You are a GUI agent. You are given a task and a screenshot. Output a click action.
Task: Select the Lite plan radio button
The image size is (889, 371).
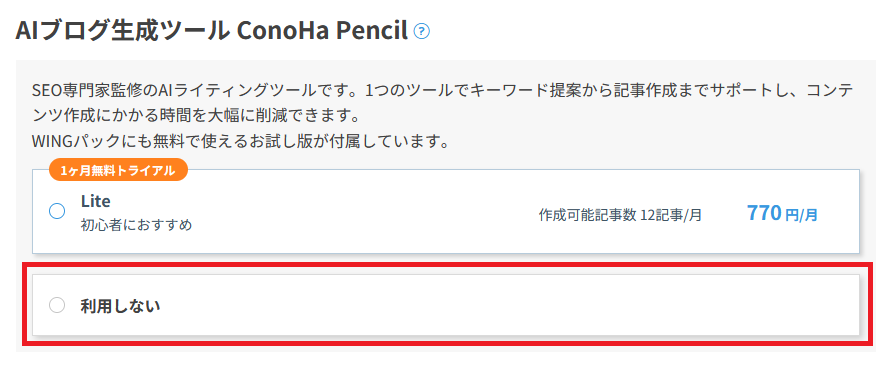[57, 212]
